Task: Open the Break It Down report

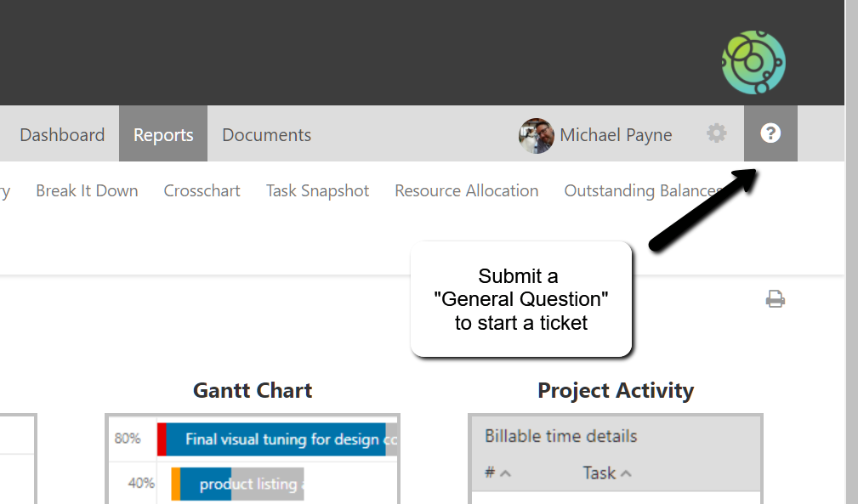Action: 87,191
